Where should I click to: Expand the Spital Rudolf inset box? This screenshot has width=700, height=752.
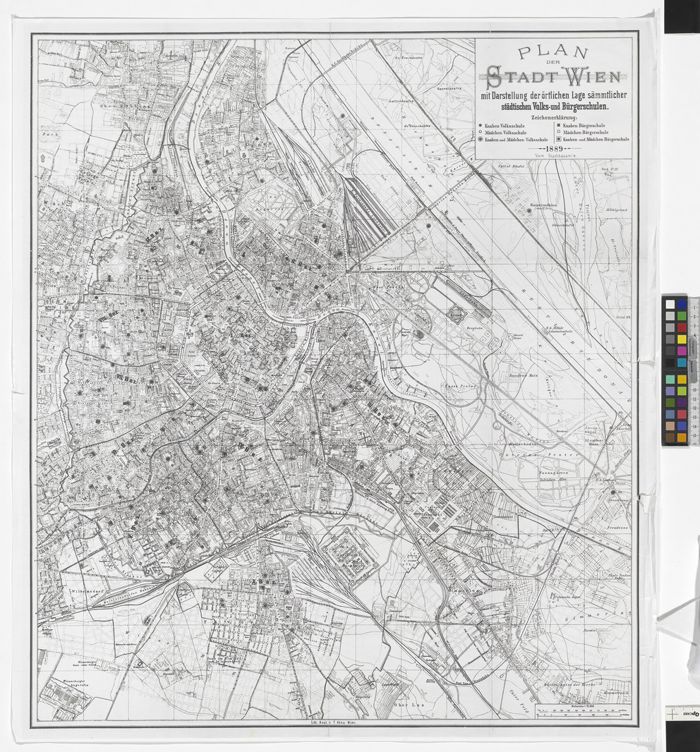(509, 166)
